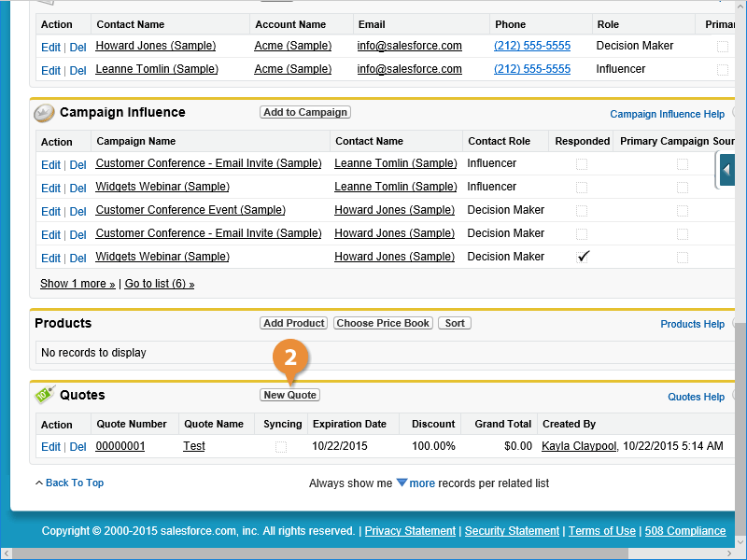Open Customer Conference Event (Sample) campaign
Screen dimensions: 747x560
point(190,210)
